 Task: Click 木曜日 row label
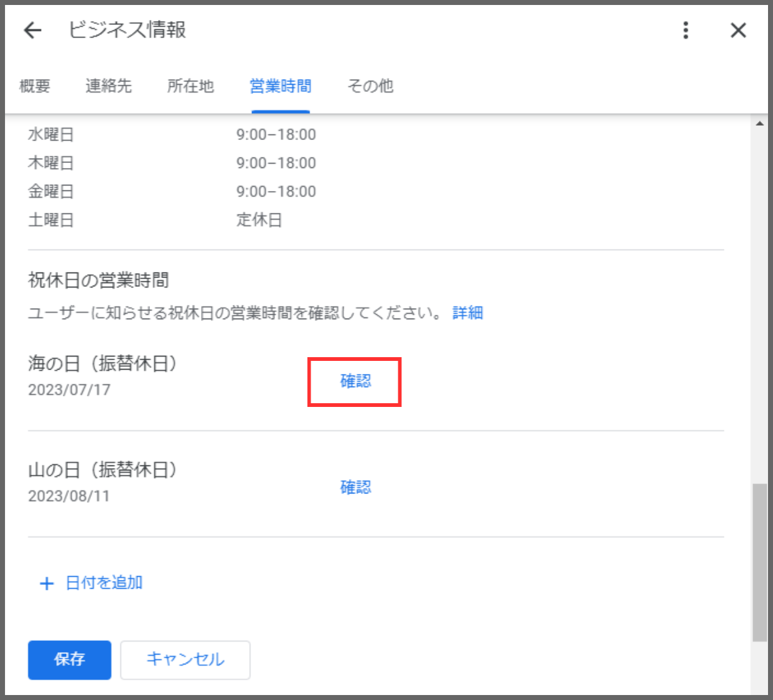click(x=51, y=163)
